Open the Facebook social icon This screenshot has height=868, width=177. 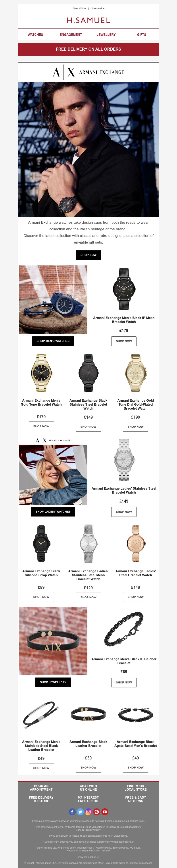coord(72,812)
